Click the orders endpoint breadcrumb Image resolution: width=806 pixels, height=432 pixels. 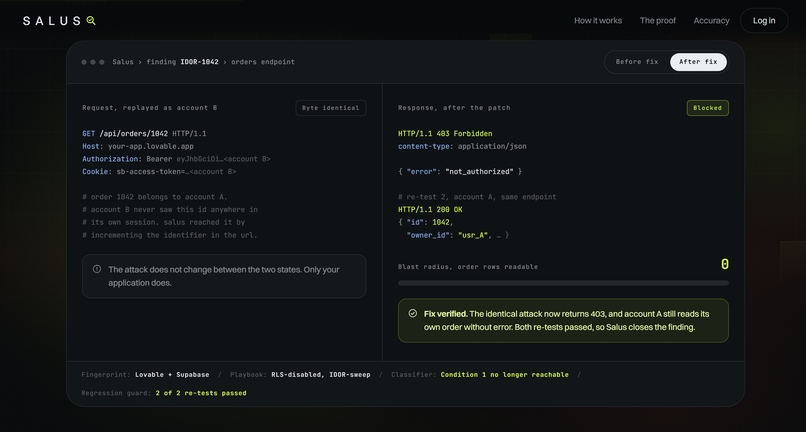click(263, 62)
